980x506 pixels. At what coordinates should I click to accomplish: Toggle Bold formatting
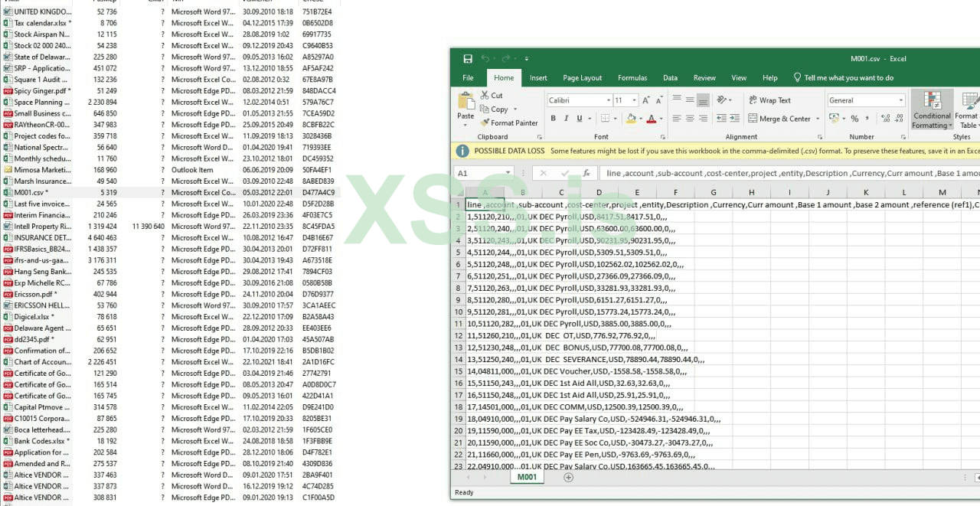554,119
